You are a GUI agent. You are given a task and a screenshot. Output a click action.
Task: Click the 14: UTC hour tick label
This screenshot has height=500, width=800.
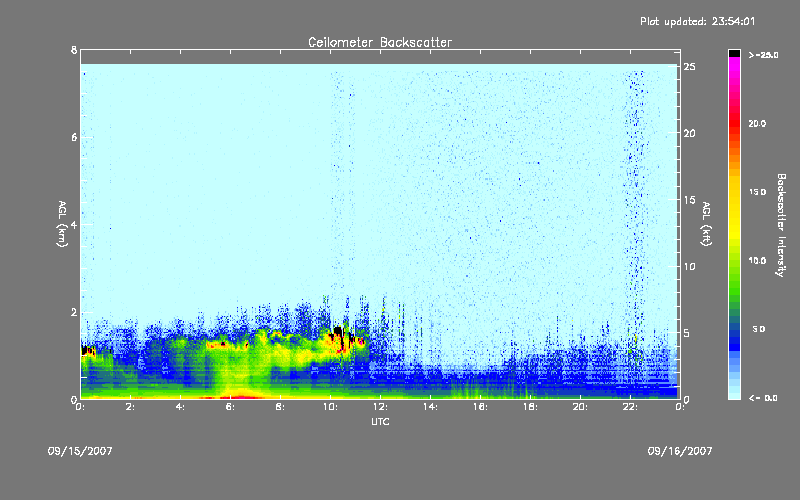(x=430, y=407)
